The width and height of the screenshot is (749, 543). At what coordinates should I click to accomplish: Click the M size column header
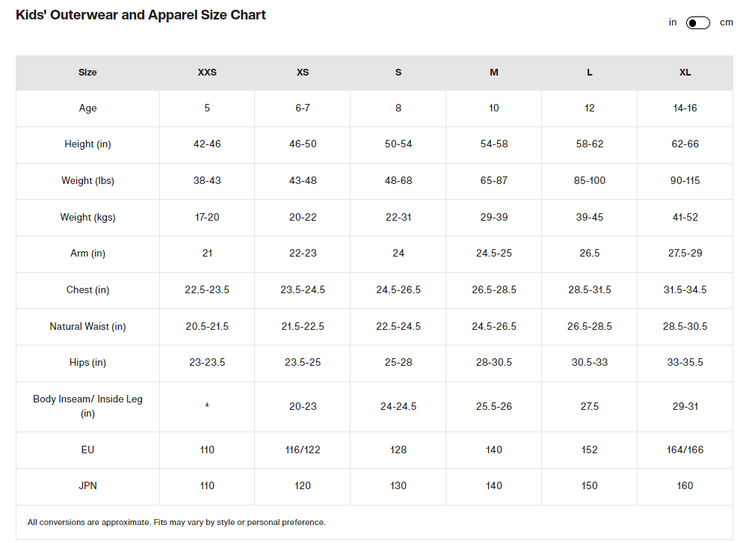[494, 72]
